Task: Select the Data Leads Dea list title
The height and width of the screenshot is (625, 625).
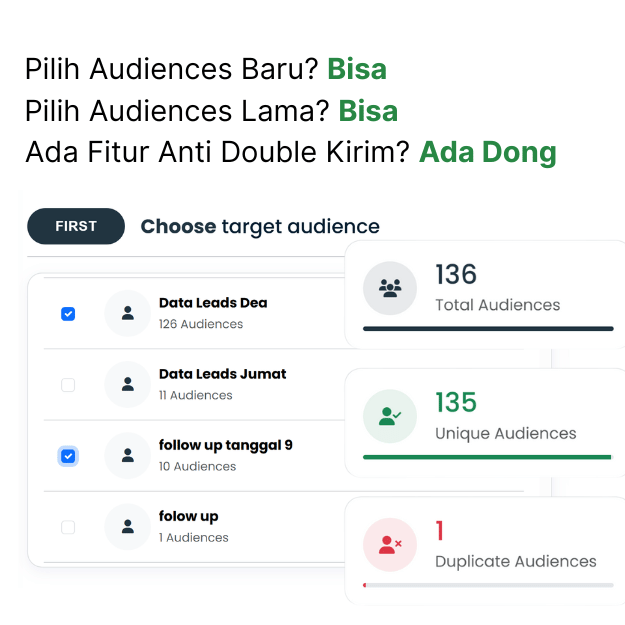Action: click(x=213, y=303)
